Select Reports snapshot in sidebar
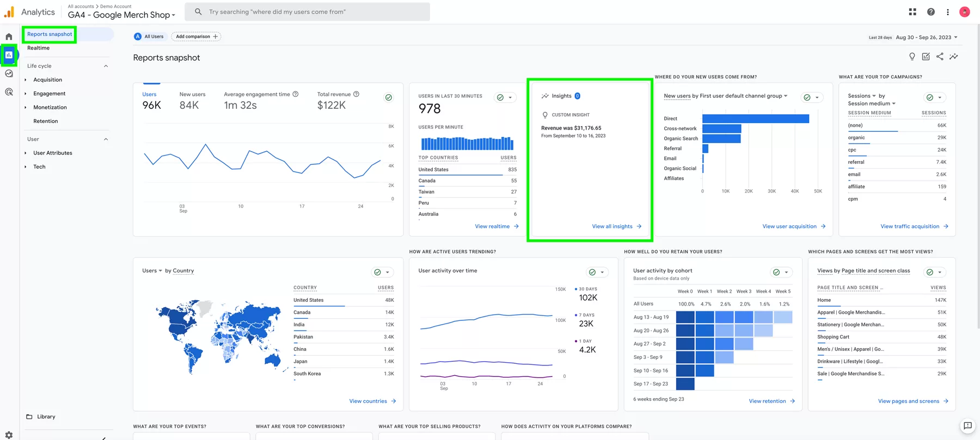The width and height of the screenshot is (980, 440). [x=50, y=34]
